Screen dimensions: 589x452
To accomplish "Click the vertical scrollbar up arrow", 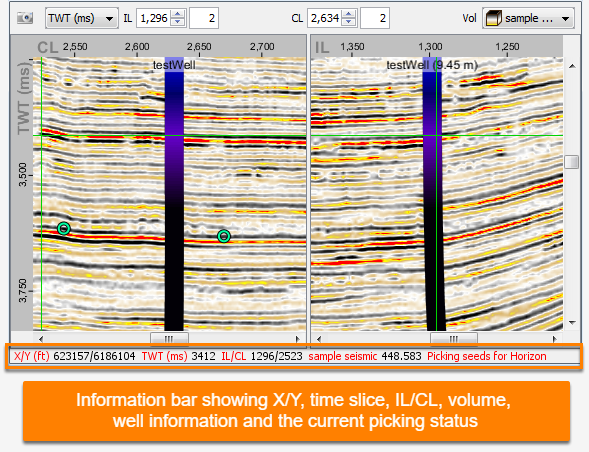I will pyautogui.click(x=572, y=66).
